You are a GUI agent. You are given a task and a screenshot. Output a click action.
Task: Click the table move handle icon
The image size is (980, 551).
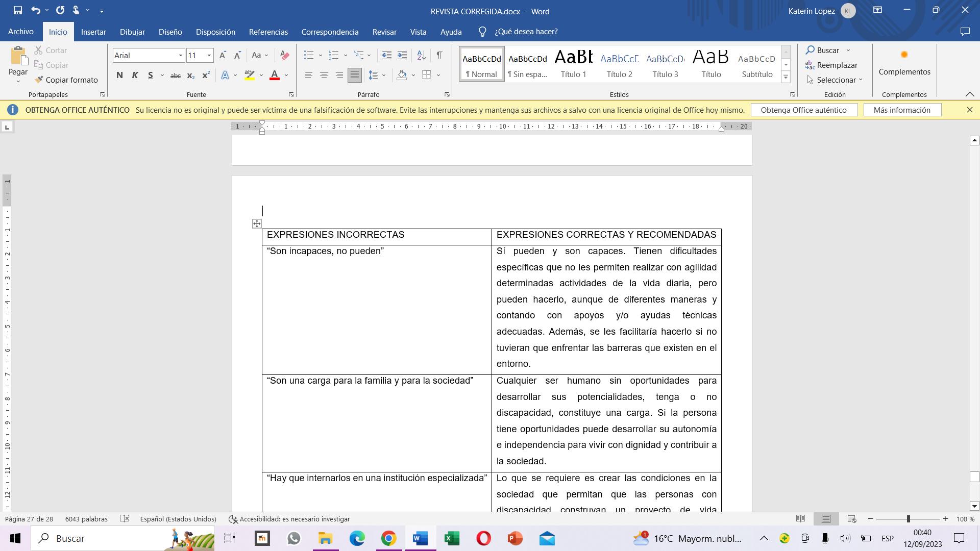(257, 223)
